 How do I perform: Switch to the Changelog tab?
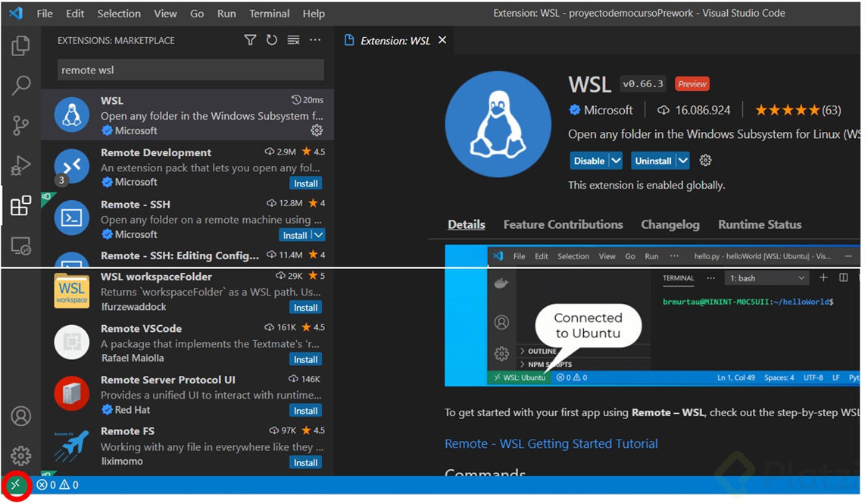(670, 224)
